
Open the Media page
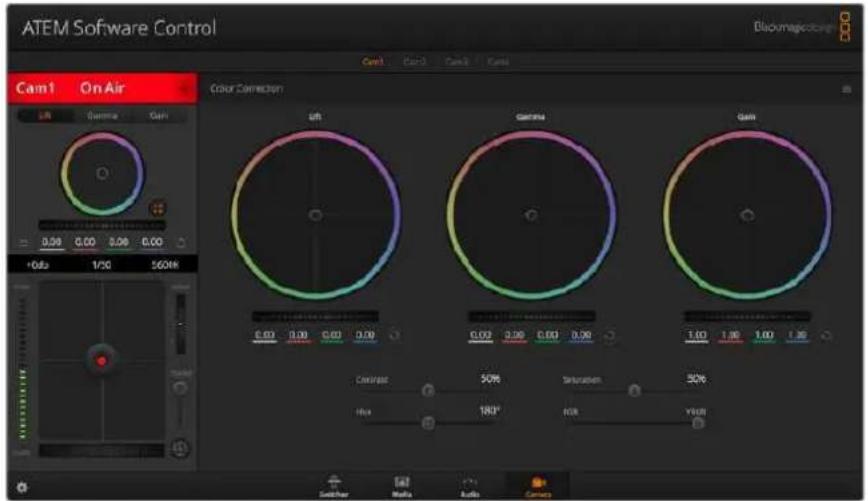402,487
